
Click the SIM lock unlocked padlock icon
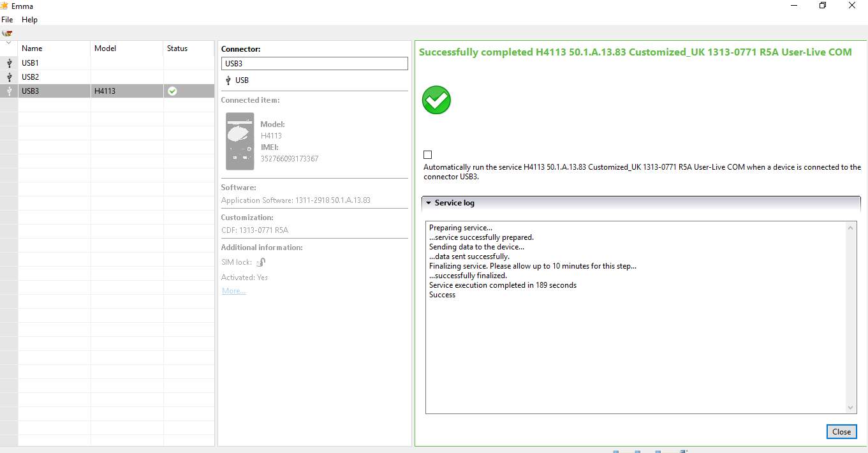pyautogui.click(x=261, y=262)
